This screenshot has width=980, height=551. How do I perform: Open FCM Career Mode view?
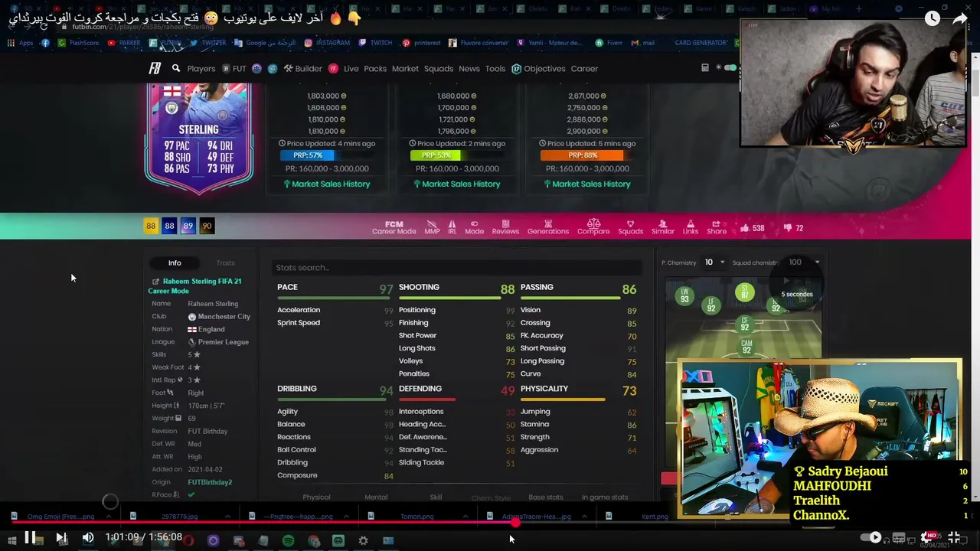click(x=394, y=227)
